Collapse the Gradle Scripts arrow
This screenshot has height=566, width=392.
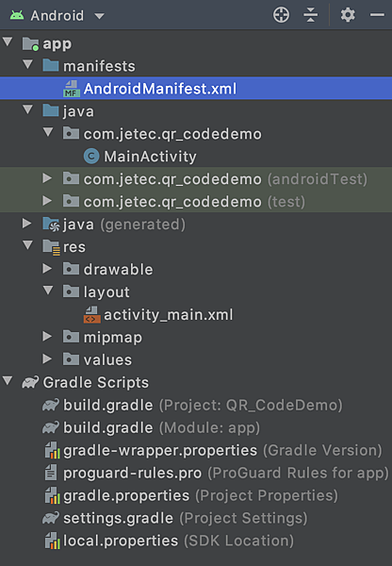[x=8, y=380]
